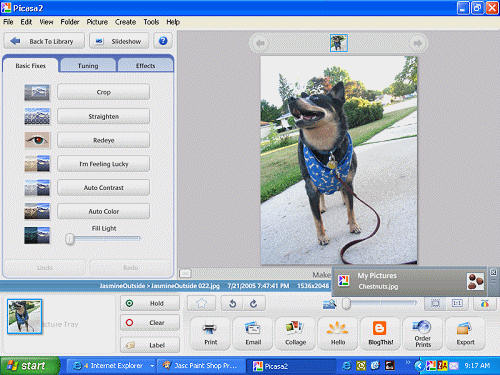Click the fit-to-view zoom icon

[435, 303]
